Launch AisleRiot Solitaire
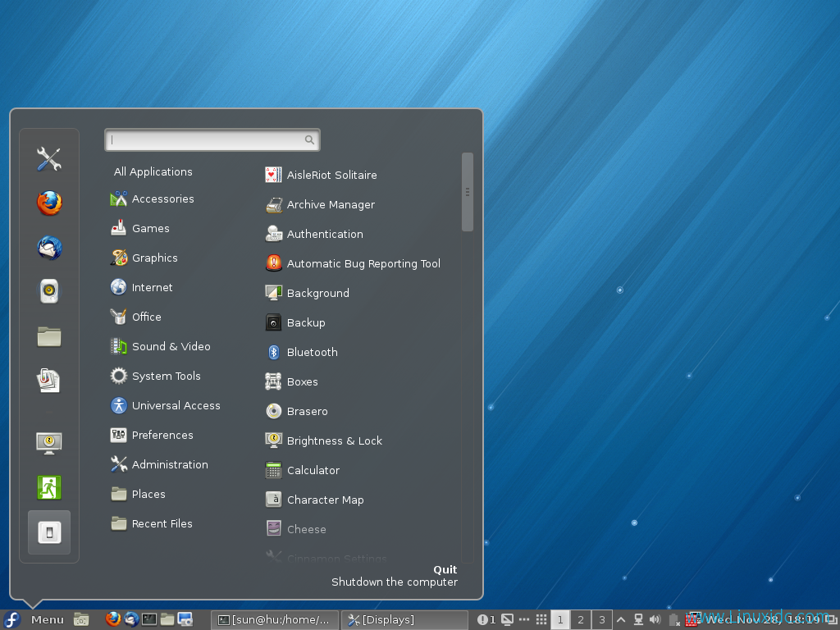Screen dimensions: 840x630 click(x=331, y=175)
